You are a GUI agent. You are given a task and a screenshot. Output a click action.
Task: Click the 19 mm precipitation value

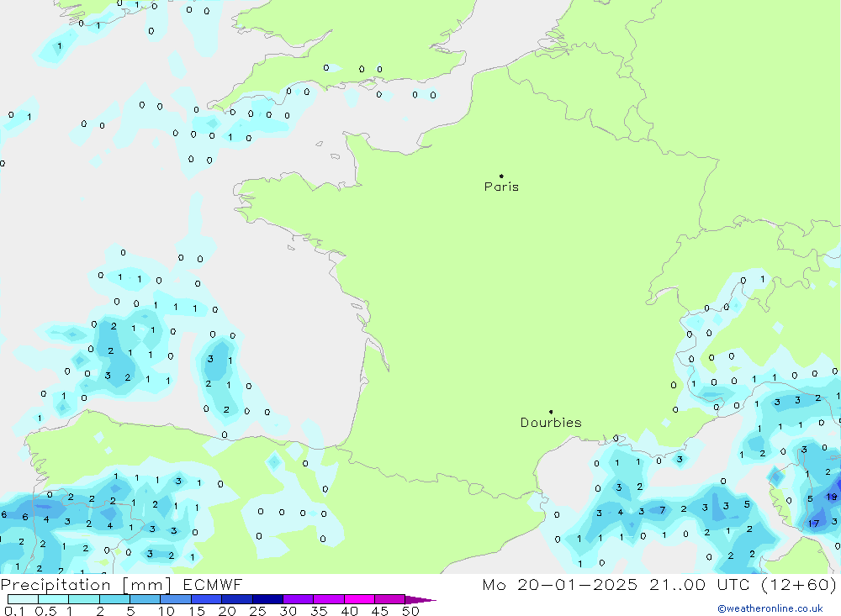point(831,497)
